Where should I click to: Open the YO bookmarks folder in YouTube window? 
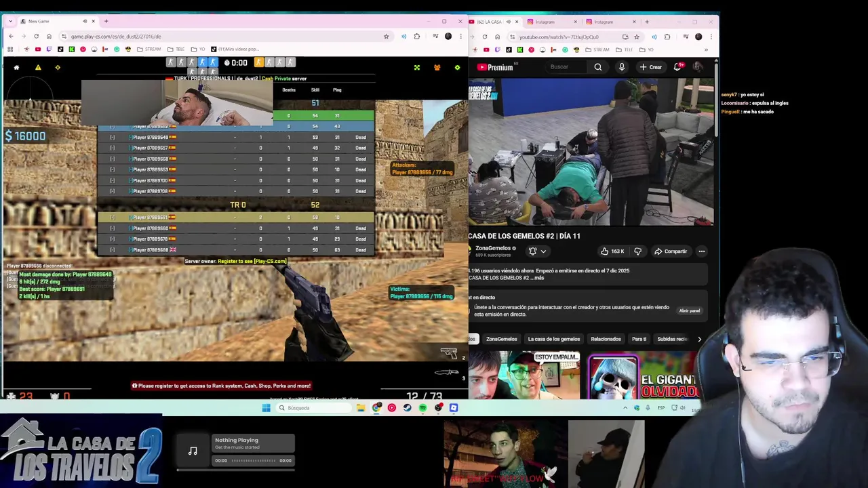(x=646, y=49)
